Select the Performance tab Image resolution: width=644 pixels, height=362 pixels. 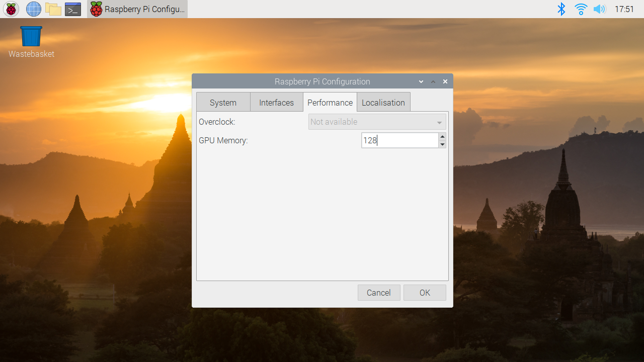pyautogui.click(x=330, y=102)
